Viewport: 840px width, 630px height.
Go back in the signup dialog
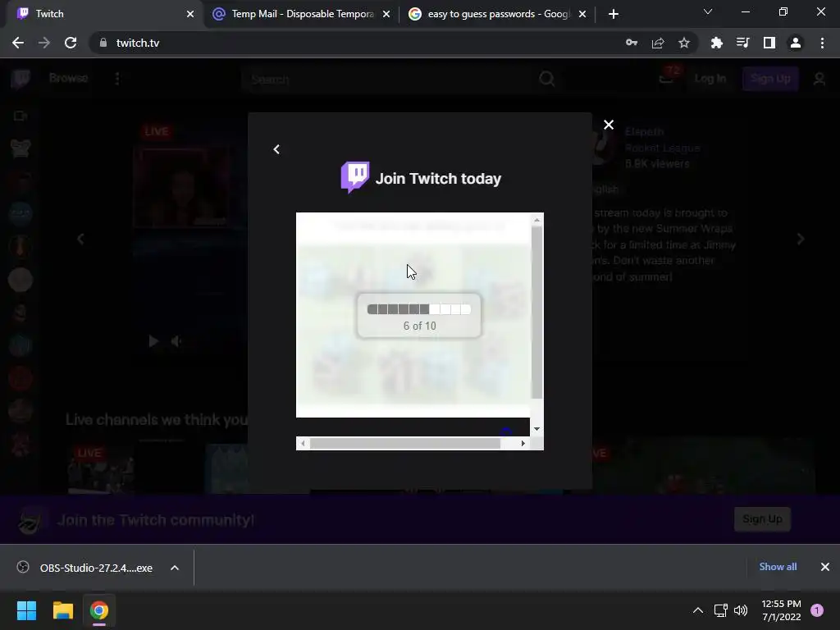[276, 149]
